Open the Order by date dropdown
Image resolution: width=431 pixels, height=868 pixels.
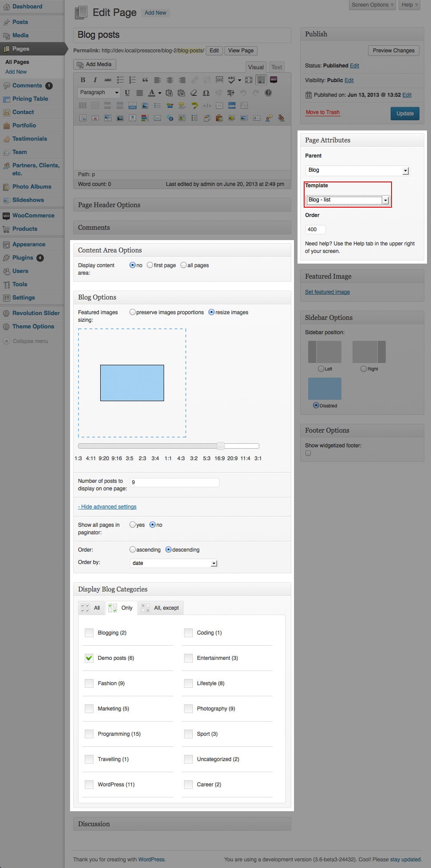coord(174,563)
